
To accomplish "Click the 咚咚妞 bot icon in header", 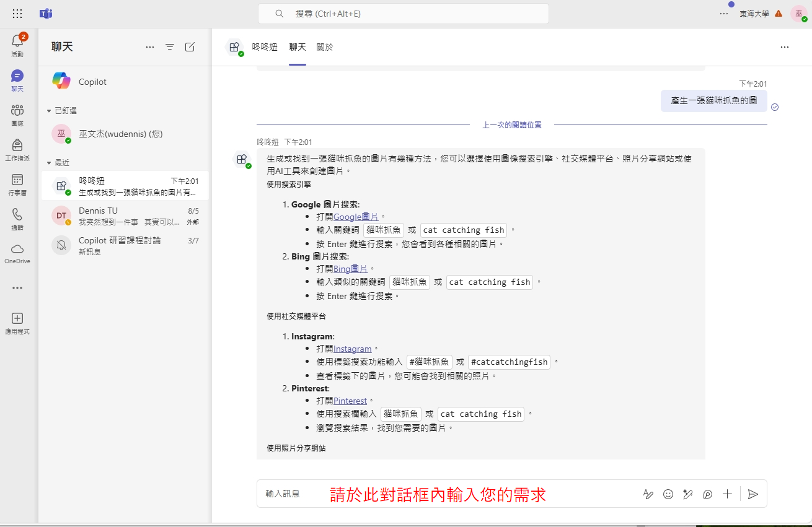I will point(234,47).
